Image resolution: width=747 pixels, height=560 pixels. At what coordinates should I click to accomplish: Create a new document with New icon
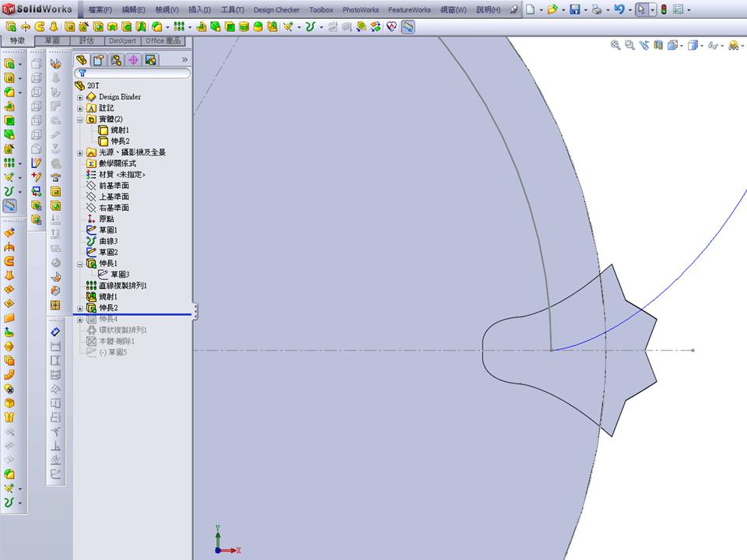click(530, 9)
